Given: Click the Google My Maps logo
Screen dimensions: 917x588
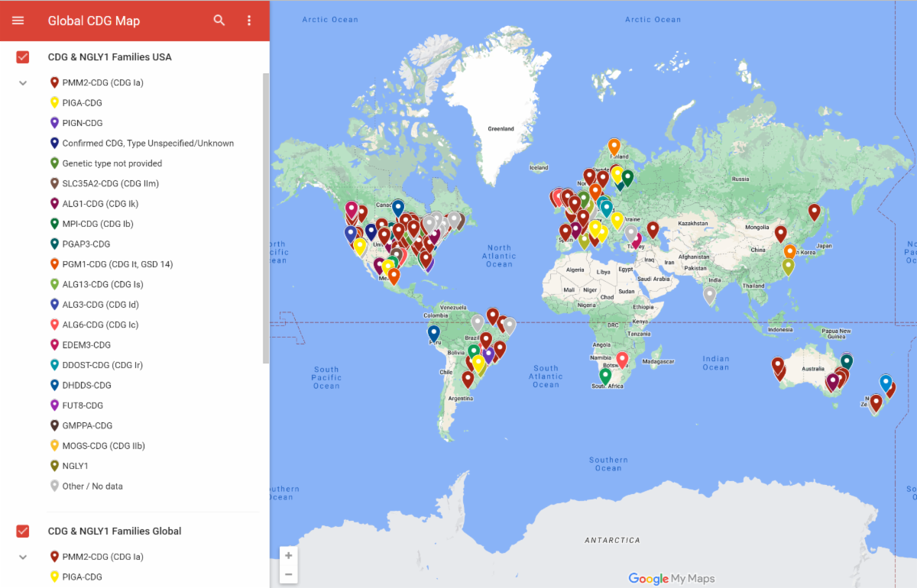Looking at the screenshot, I should pyautogui.click(x=672, y=579).
